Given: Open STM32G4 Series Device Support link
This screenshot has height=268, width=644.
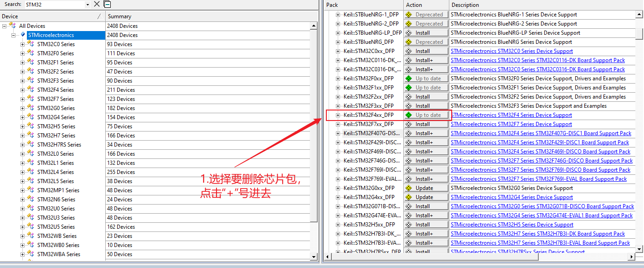Looking at the screenshot, I should pos(512,197).
